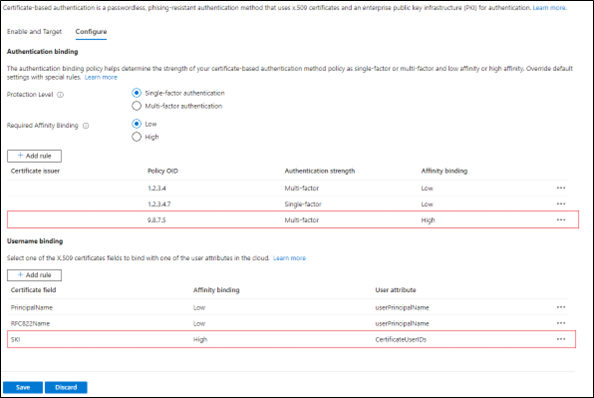The height and width of the screenshot is (398, 594).
Task: Click the Certificate issuer column header
Action: pyautogui.click(x=35, y=171)
